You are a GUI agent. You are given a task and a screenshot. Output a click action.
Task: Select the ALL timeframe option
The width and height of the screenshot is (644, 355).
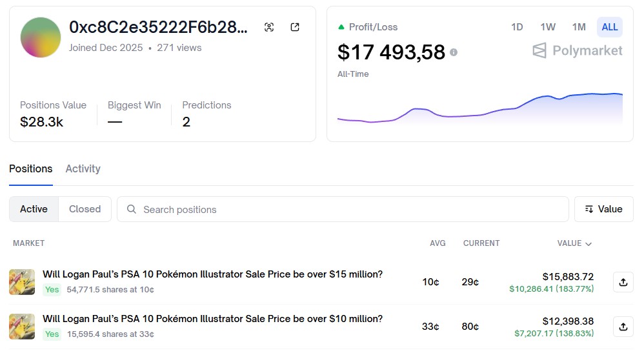tap(609, 27)
